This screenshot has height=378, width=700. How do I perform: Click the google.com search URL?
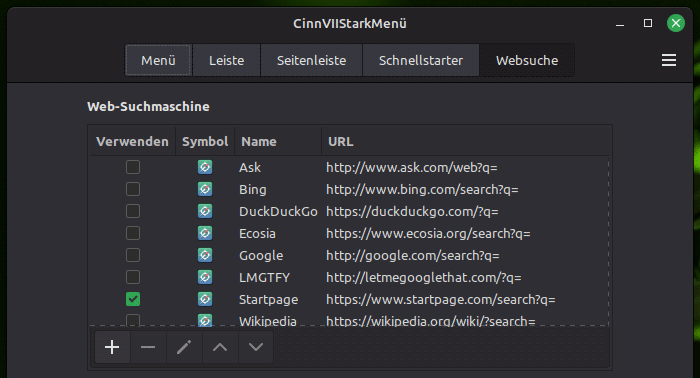[412, 256]
